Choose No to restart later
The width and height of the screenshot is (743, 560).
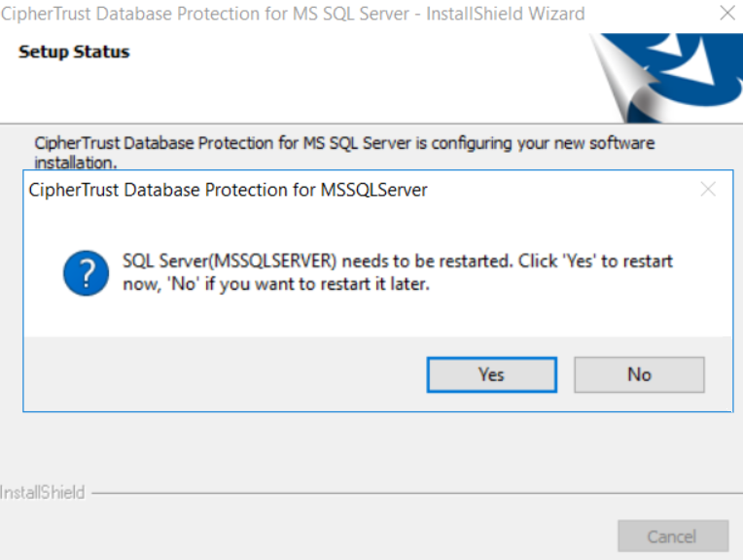point(639,374)
